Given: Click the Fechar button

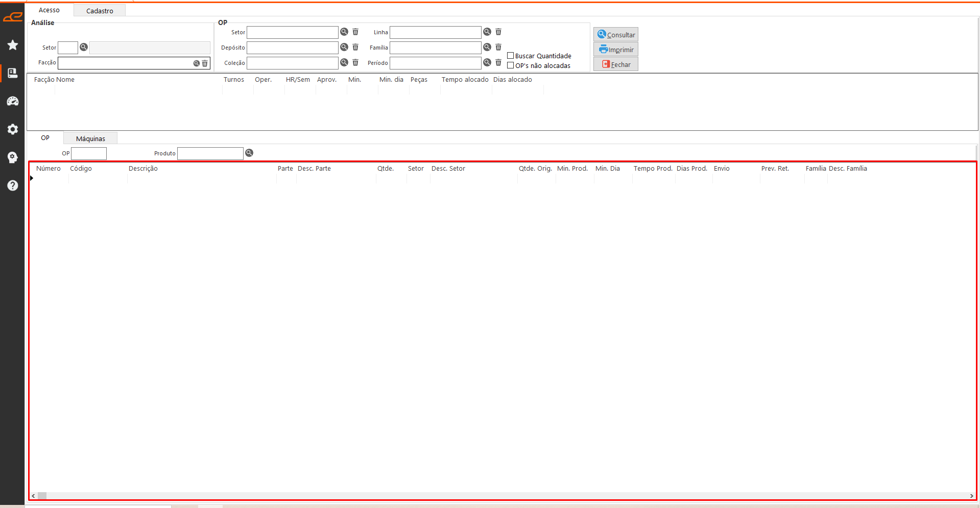Looking at the screenshot, I should (616, 64).
